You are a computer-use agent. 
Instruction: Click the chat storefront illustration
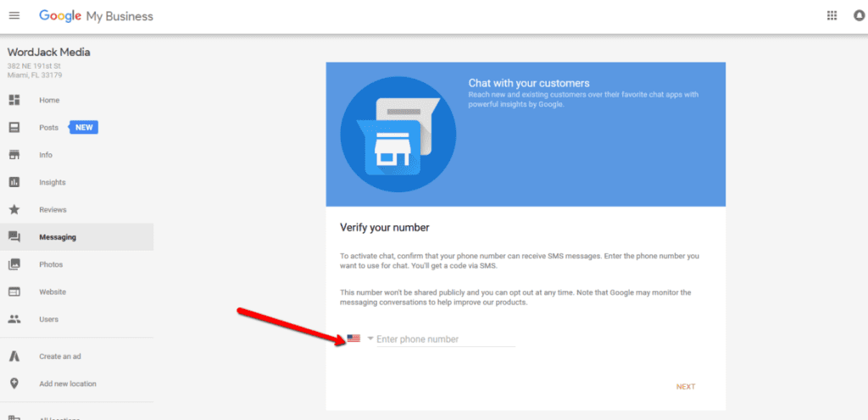[398, 135]
